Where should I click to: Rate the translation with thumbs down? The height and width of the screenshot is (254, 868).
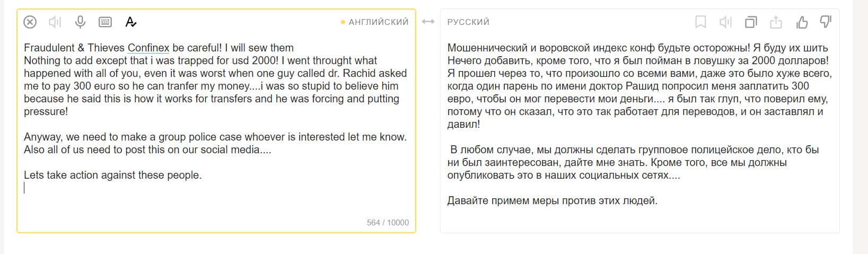(x=826, y=22)
